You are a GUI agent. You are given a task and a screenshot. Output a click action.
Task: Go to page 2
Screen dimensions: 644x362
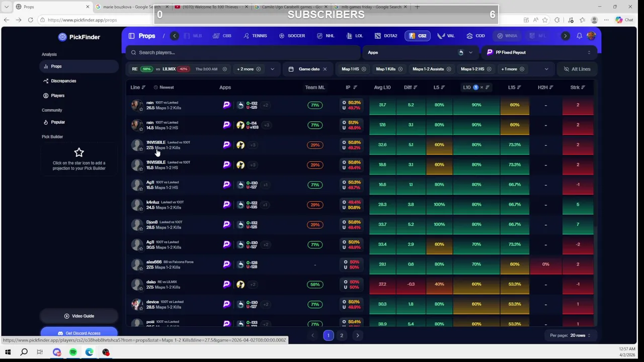point(342,335)
